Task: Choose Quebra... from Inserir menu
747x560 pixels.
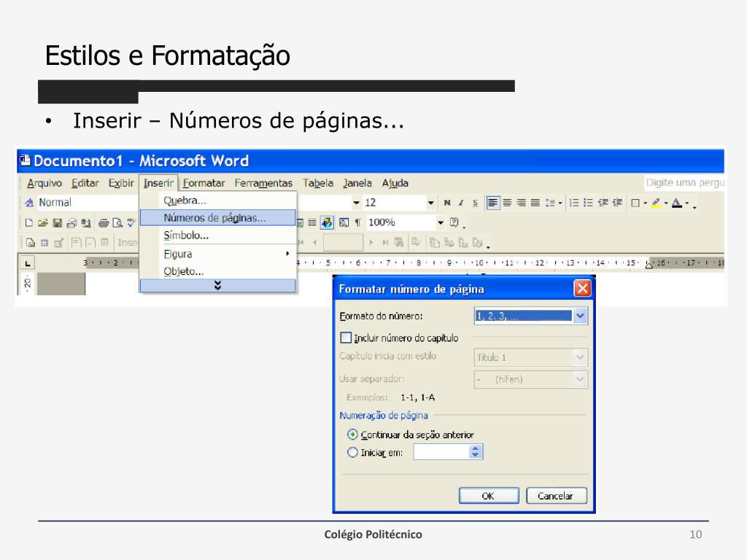Action: (217, 201)
